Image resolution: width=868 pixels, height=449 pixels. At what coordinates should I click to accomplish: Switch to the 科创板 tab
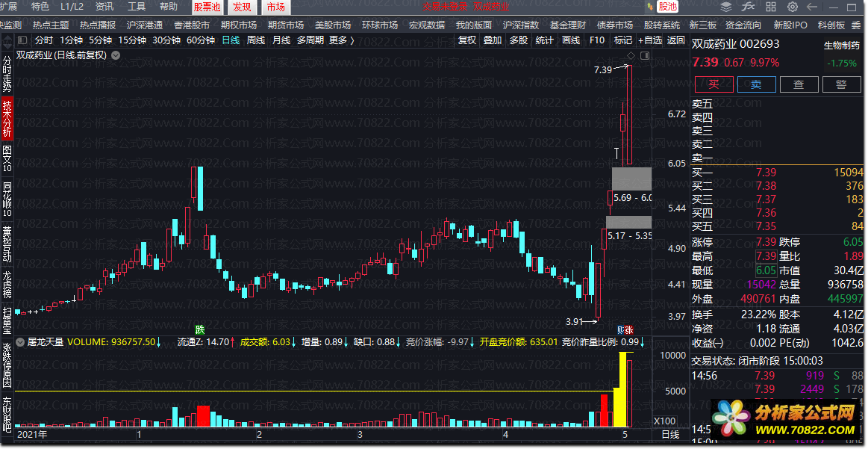[831, 25]
